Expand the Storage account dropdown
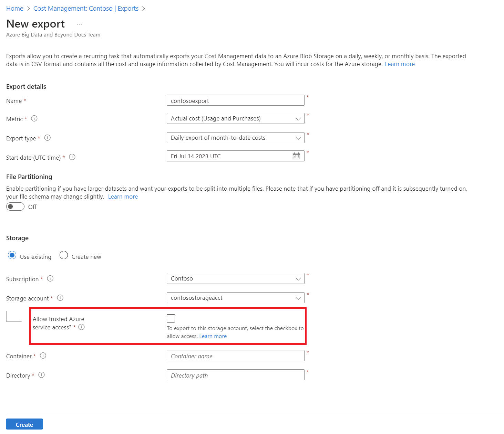The width and height of the screenshot is (504, 434). [x=235, y=298]
